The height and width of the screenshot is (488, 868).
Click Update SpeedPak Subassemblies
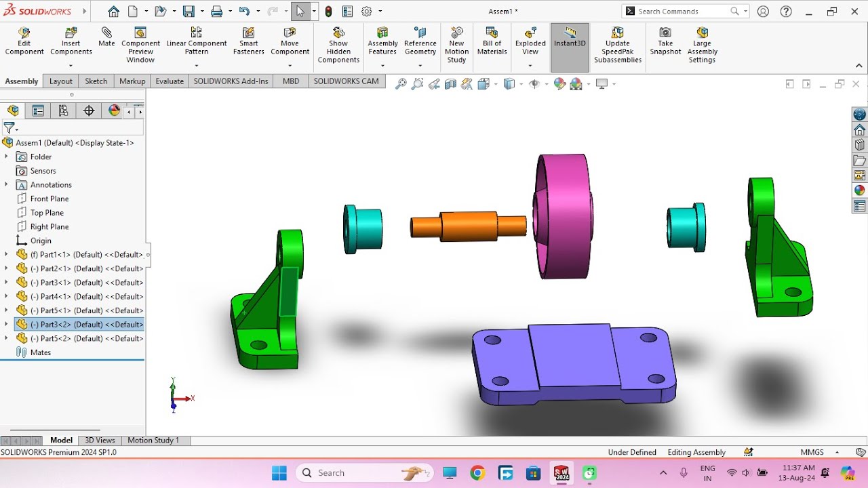[x=617, y=45]
